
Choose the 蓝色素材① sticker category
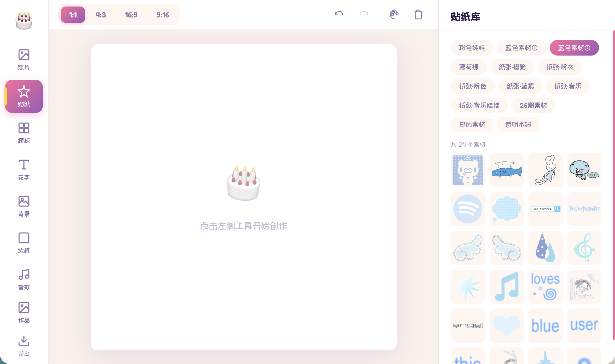coord(521,48)
